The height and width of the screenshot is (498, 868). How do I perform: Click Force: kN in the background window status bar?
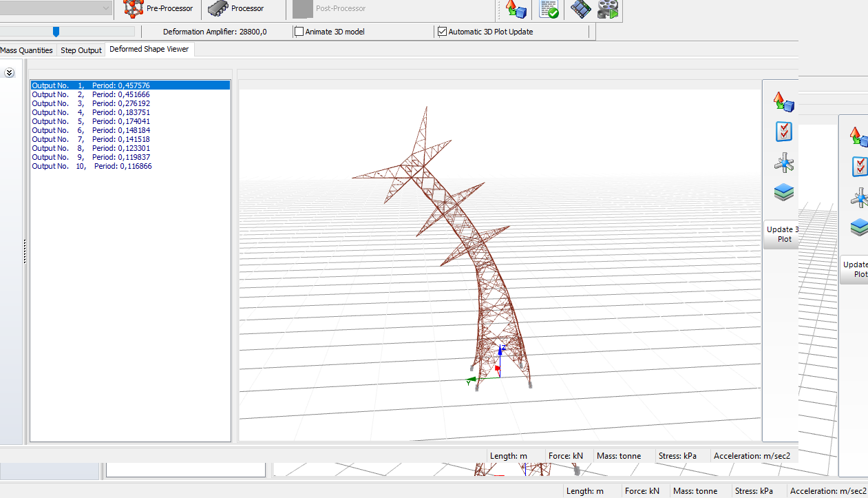(x=642, y=491)
